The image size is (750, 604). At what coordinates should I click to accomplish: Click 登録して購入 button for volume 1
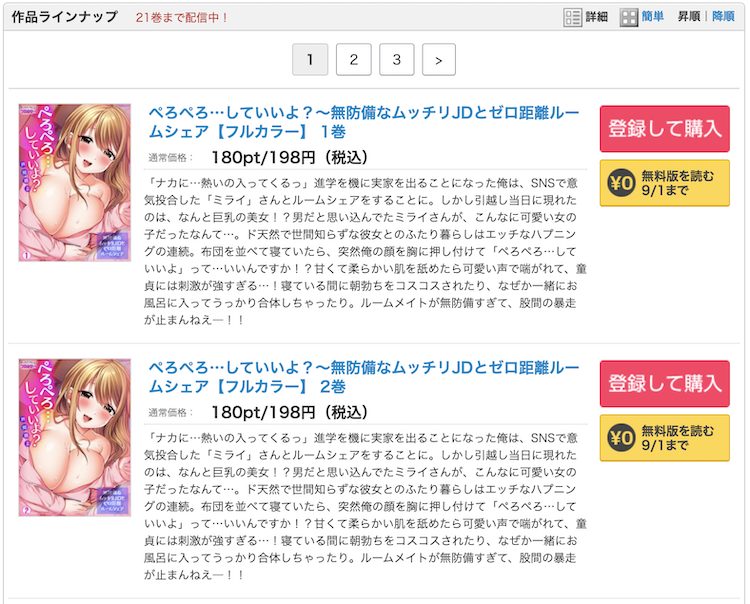(x=664, y=129)
